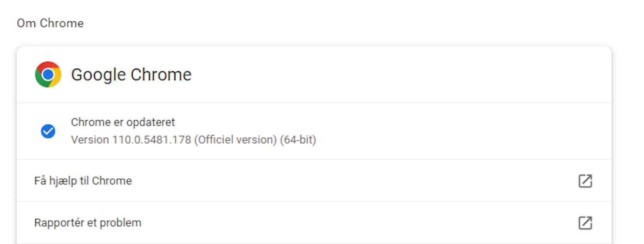Click the Google Chrome logo icon
This screenshot has width=644, height=244.
point(48,75)
